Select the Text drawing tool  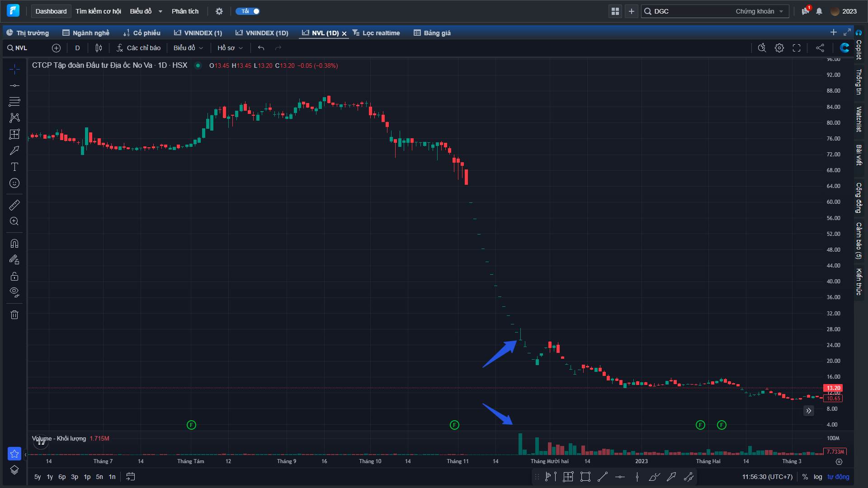14,167
